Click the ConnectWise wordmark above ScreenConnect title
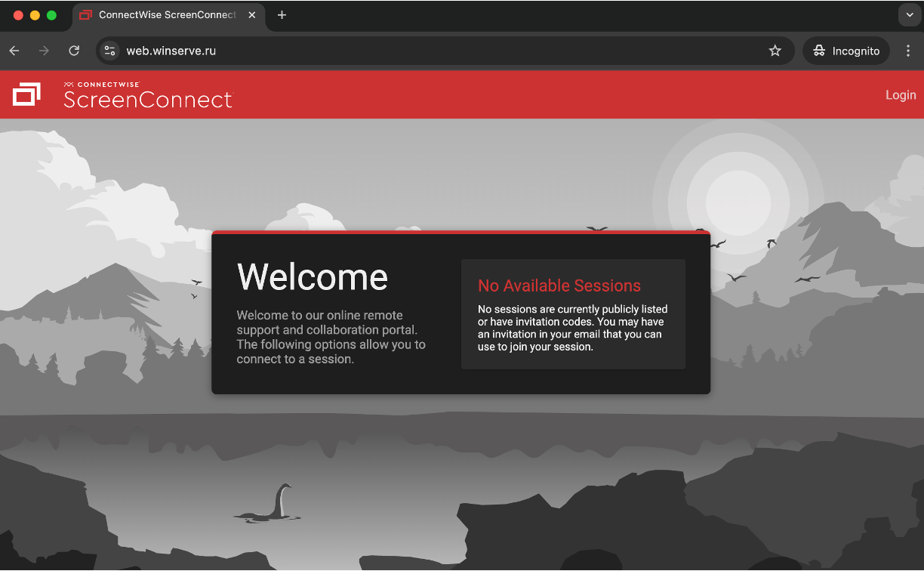The height and width of the screenshot is (571, 924). (x=102, y=85)
